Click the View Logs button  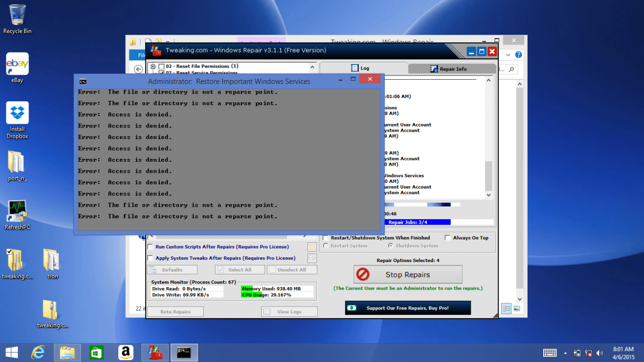pos(289,312)
